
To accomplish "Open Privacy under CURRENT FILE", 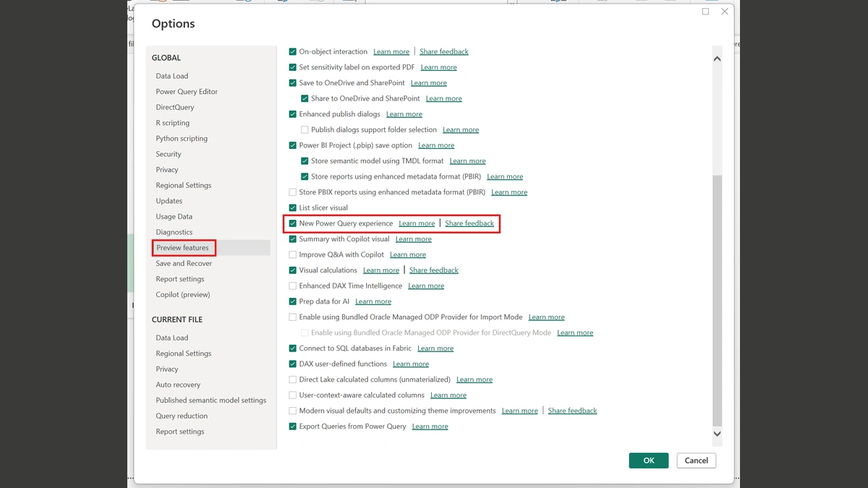I will click(x=167, y=369).
